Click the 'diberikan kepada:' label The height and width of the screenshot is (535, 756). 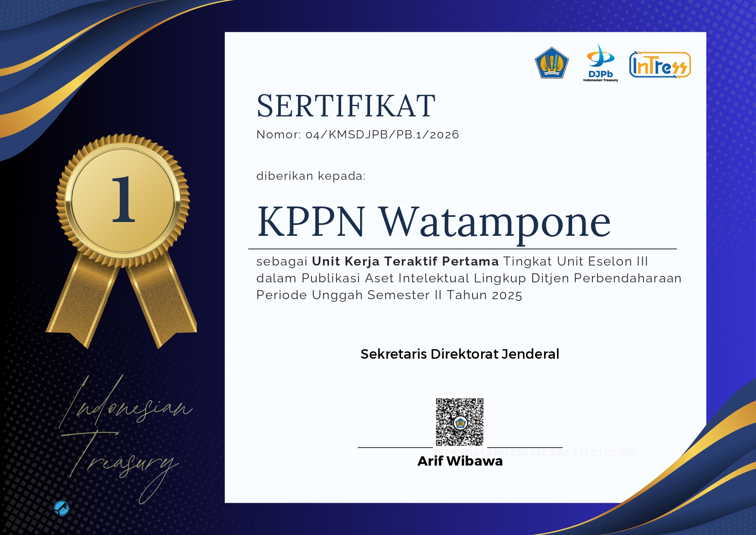point(311,176)
